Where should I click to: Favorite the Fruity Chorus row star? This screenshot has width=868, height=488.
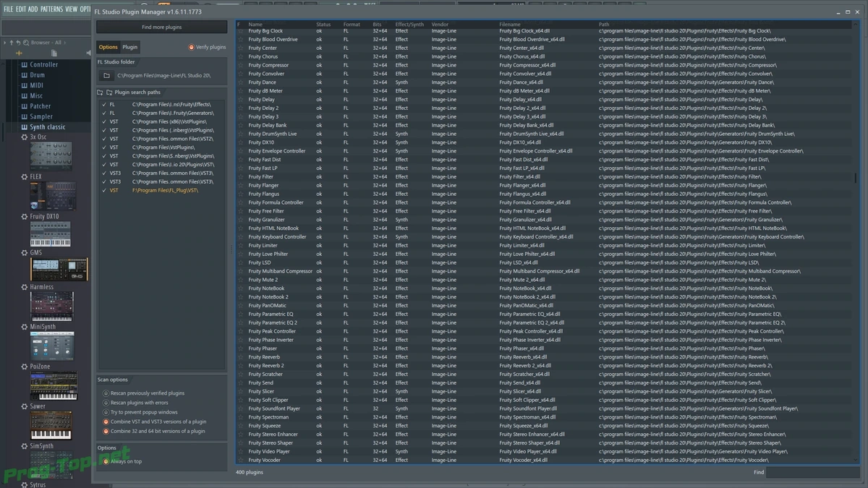point(241,56)
